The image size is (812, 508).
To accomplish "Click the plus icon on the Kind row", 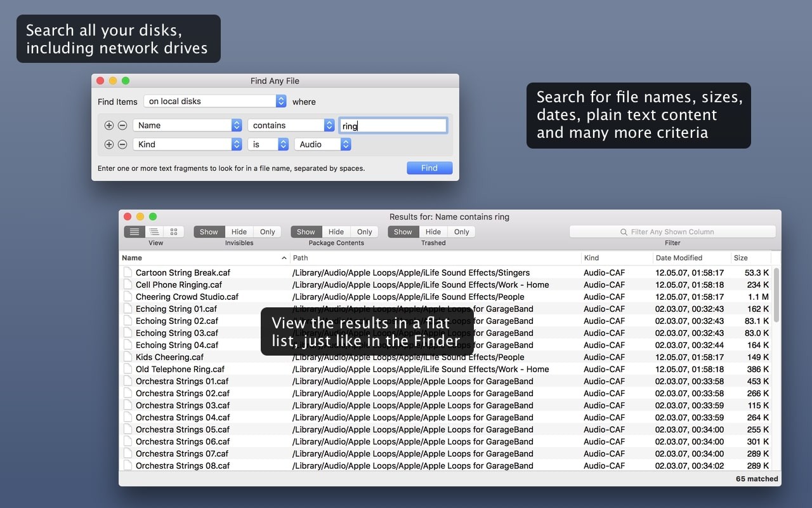I will coord(109,144).
